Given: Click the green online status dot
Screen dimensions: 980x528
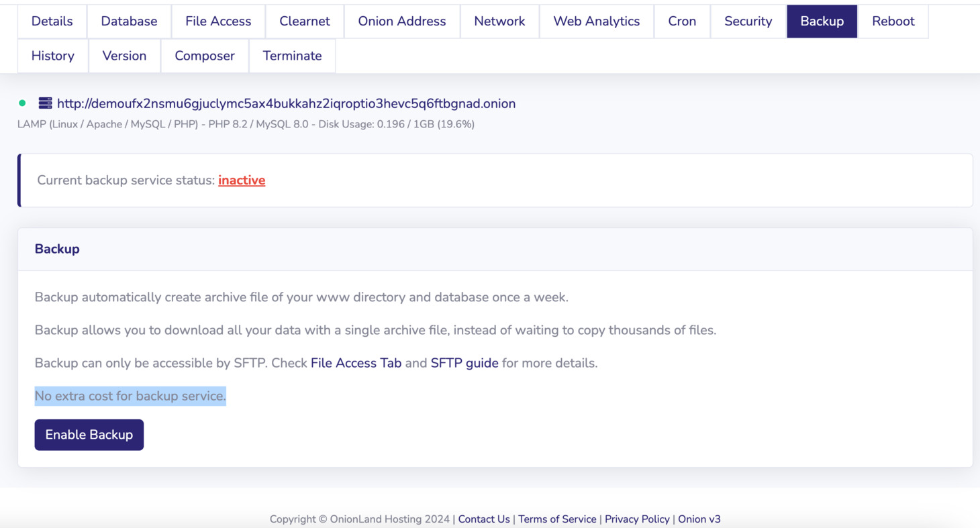Looking at the screenshot, I should tap(22, 103).
